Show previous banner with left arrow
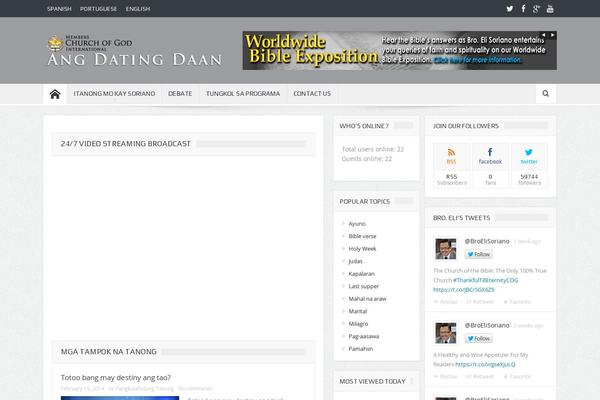The height and width of the screenshot is (400, 600). (543, 35)
